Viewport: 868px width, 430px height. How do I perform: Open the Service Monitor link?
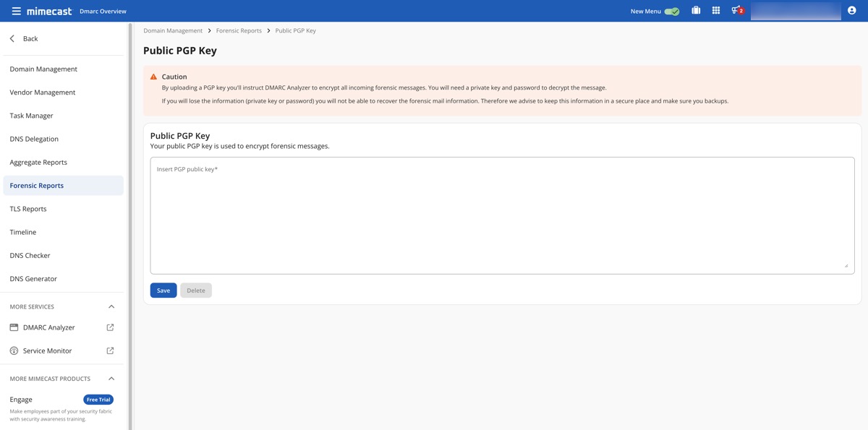(48, 351)
